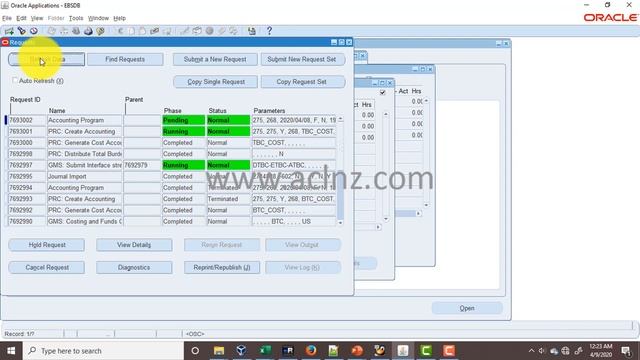The height and width of the screenshot is (360, 640).
Task: Click the Translations globe toolbar icon
Action: pos(209,31)
